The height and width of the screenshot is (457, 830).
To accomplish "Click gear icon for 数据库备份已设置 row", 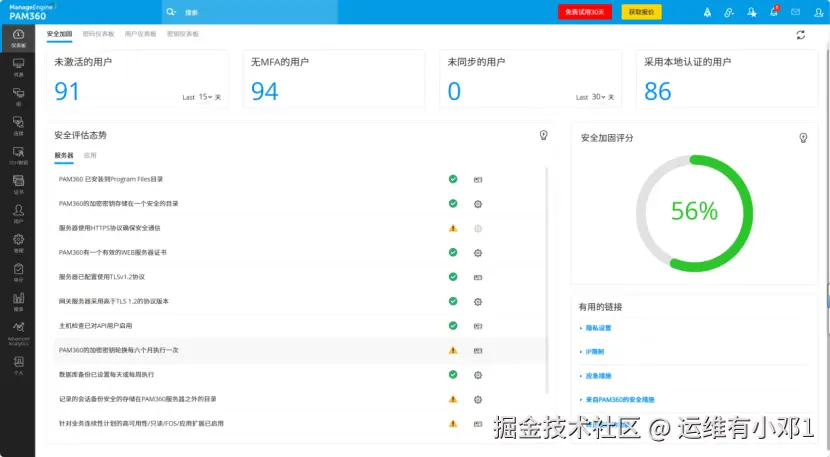I will (x=477, y=375).
